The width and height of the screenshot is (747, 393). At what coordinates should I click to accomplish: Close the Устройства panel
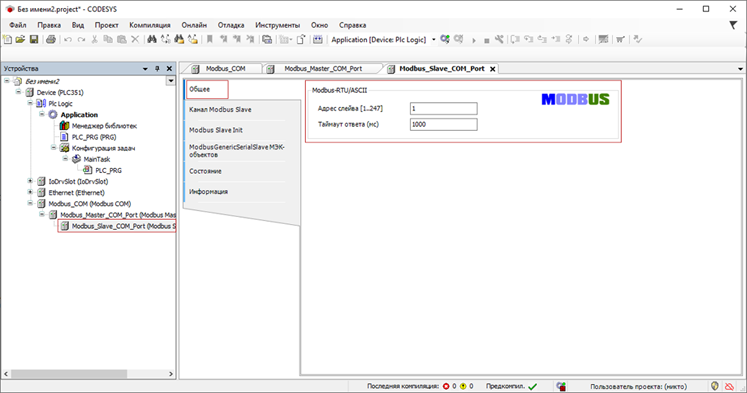tap(169, 69)
